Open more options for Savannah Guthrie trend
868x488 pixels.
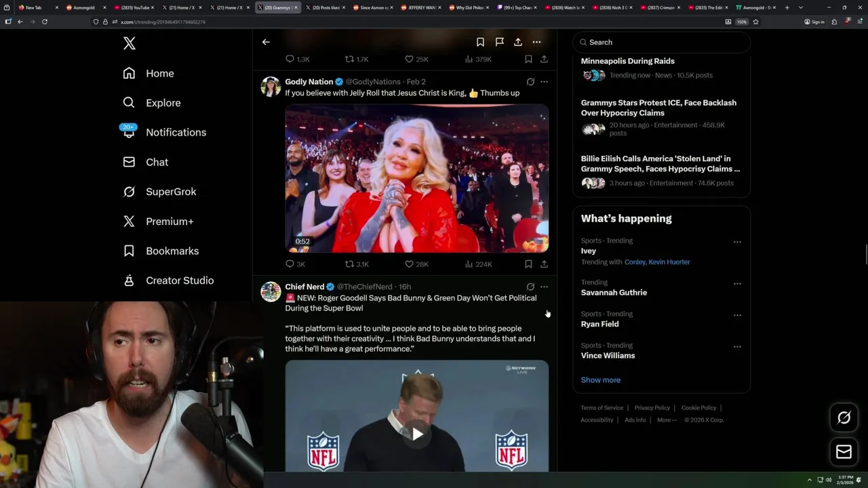[737, 283]
